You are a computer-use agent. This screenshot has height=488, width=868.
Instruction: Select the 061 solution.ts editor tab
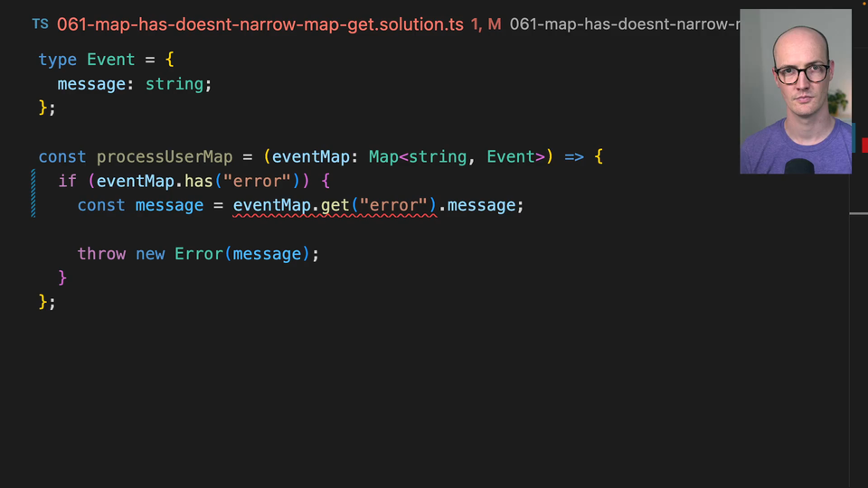click(260, 24)
